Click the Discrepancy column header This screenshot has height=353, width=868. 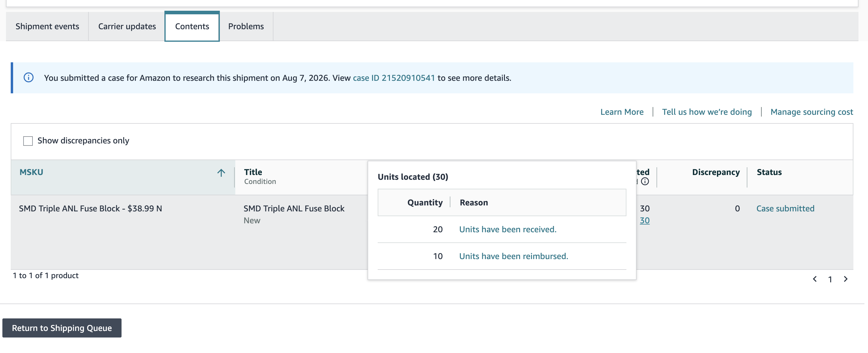tap(716, 172)
